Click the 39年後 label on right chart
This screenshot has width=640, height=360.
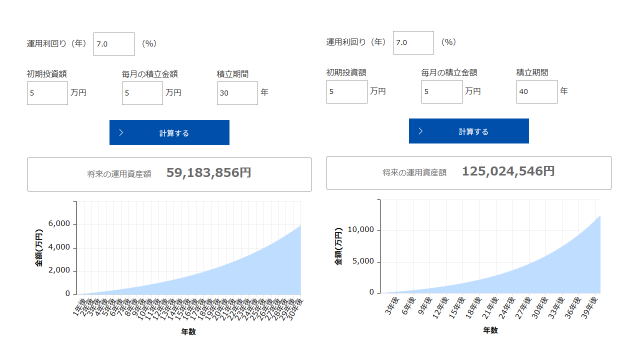point(589,308)
